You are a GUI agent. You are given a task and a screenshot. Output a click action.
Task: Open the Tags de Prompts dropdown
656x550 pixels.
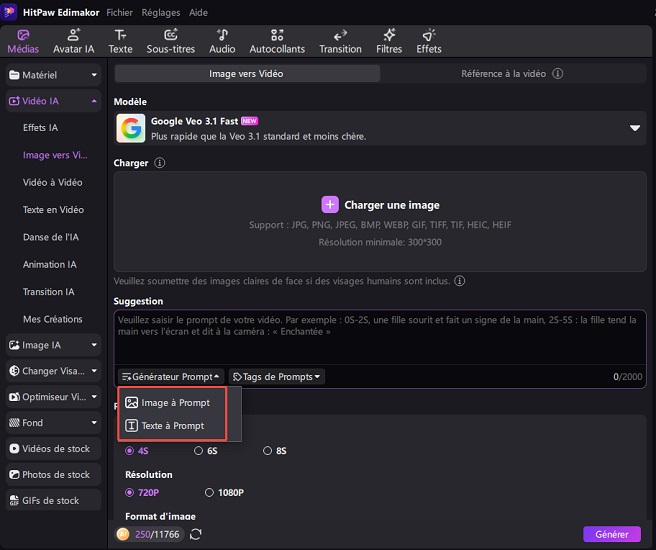[277, 377]
